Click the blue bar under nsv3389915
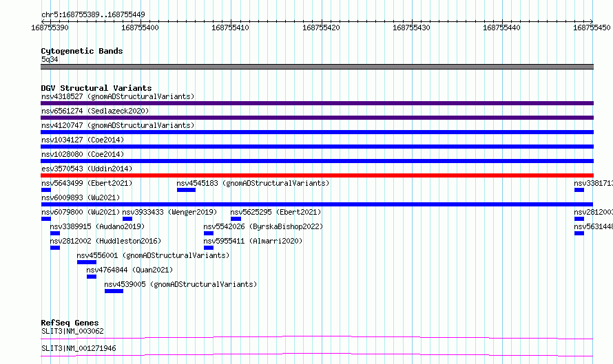 click(x=55, y=233)
